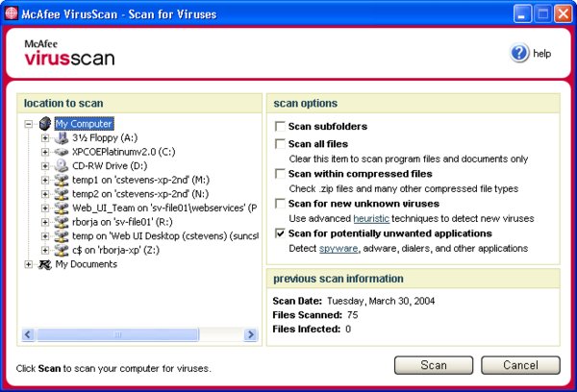Expand the My Documents tree node

pyautogui.click(x=29, y=264)
